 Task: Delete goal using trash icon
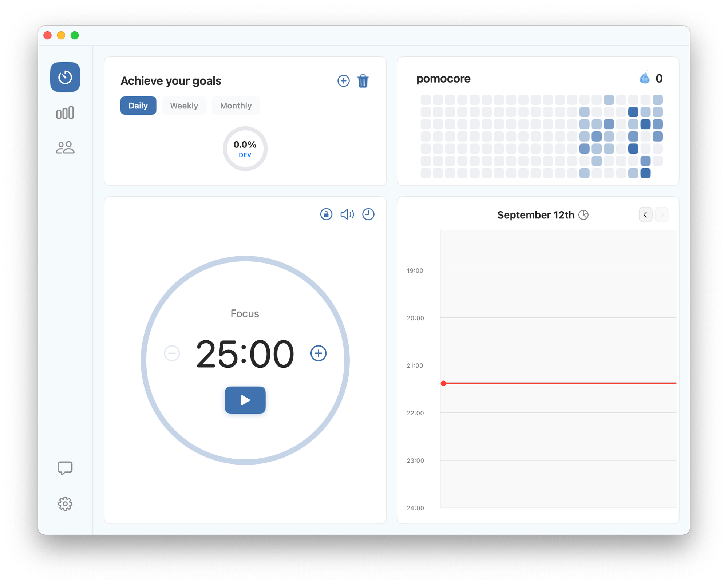(363, 81)
